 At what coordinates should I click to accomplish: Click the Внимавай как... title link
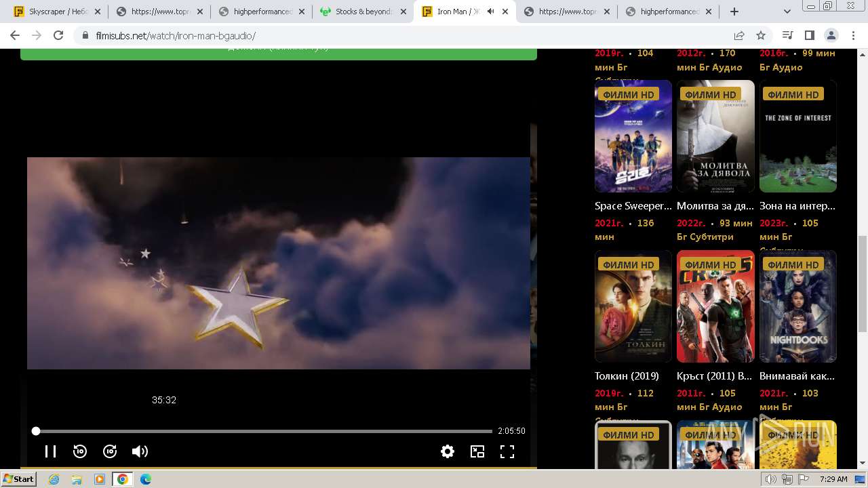[797, 376]
